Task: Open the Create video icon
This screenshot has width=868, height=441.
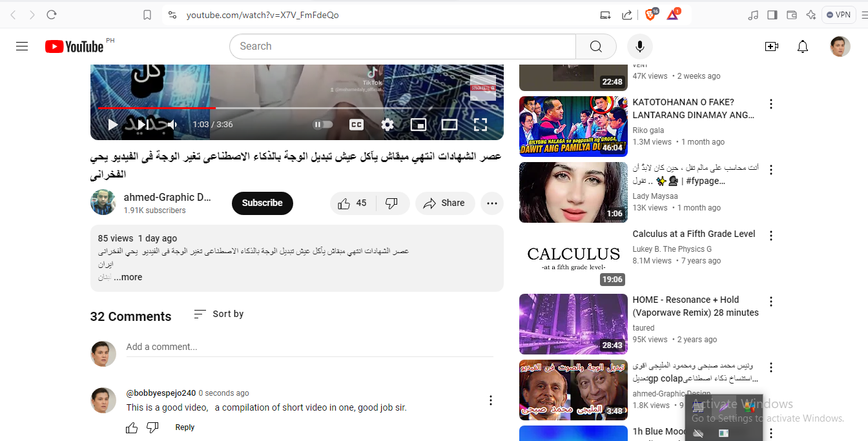Action: 771,46
